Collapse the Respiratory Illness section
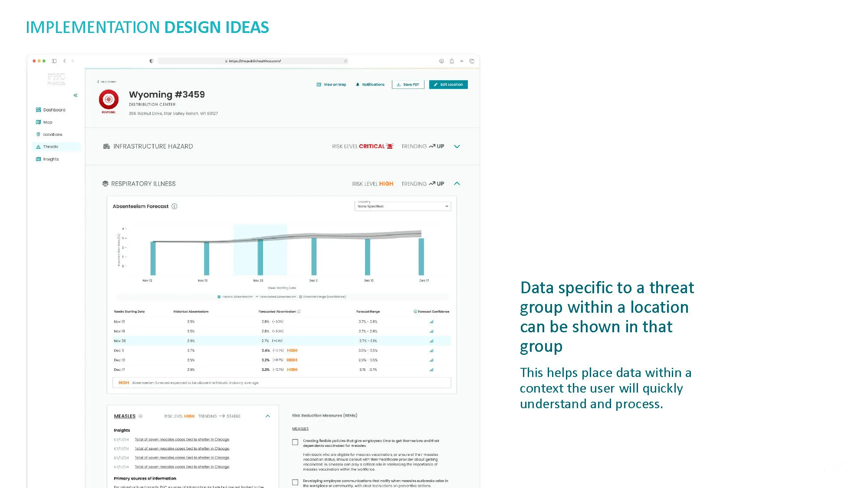868x488 pixels. pos(457,183)
